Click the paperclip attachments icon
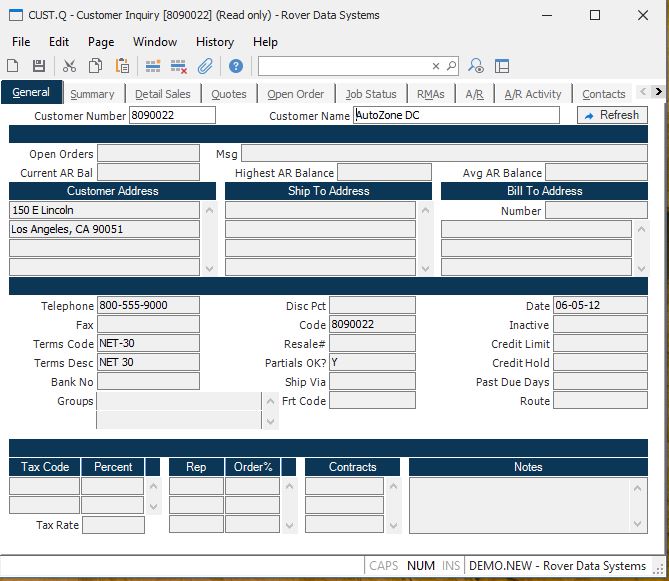Viewport: 669px width, 581px height. coord(205,66)
